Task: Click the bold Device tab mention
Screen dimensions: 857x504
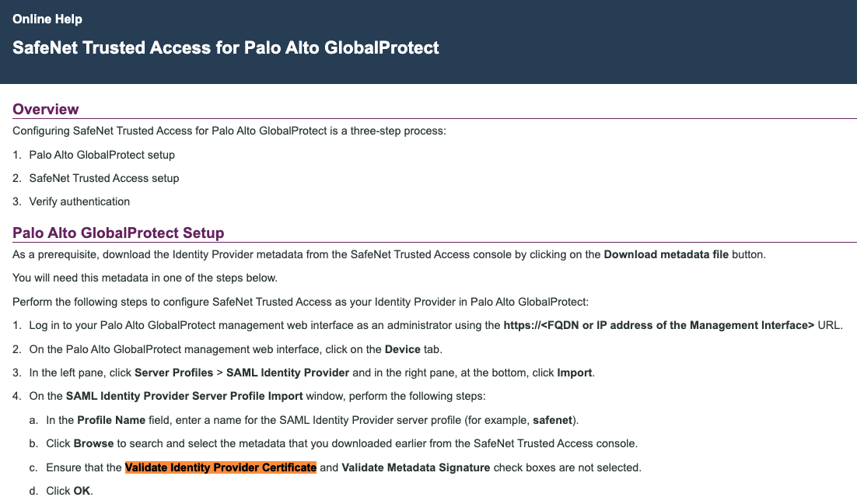Action: (x=403, y=349)
